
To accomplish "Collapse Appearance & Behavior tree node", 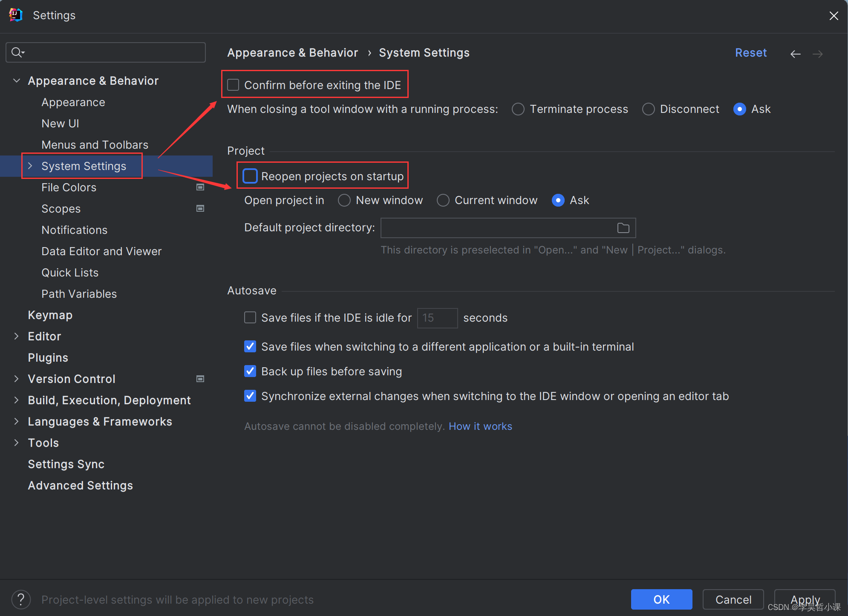I will point(17,81).
